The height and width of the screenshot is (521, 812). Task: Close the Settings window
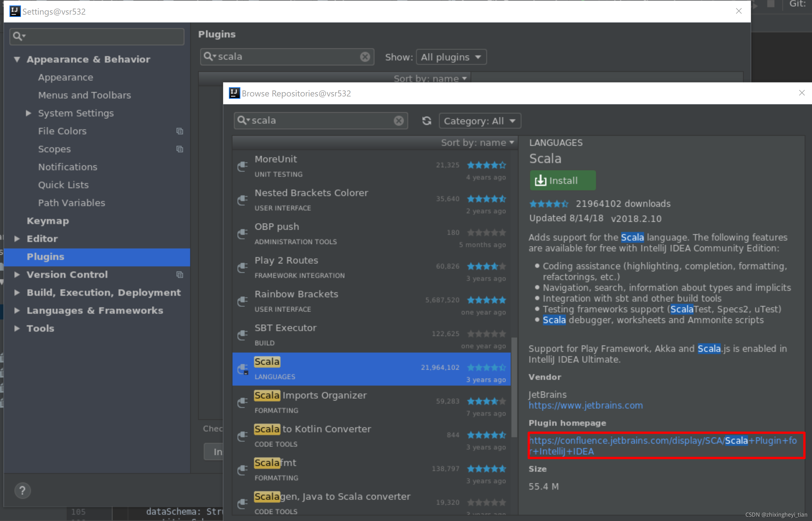[x=739, y=11]
